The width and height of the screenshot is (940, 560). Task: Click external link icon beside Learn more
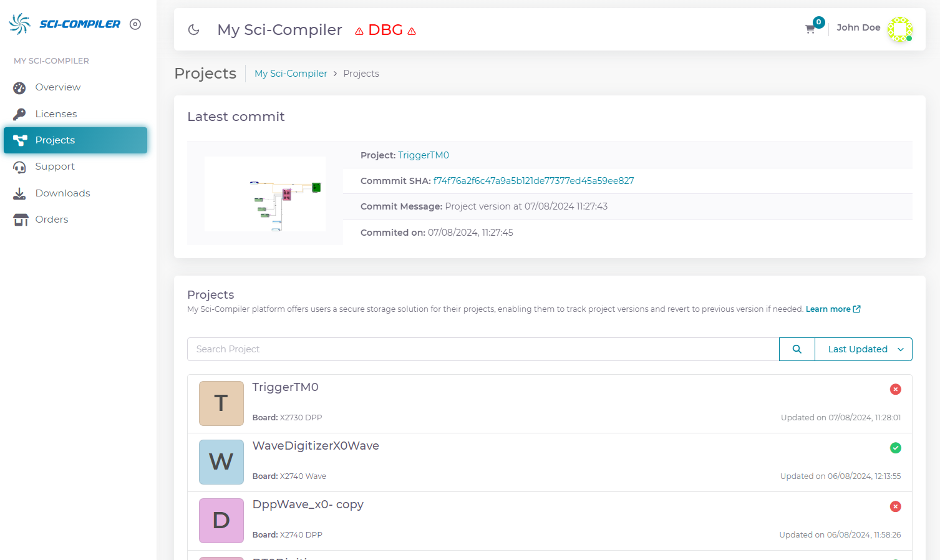[x=857, y=309]
